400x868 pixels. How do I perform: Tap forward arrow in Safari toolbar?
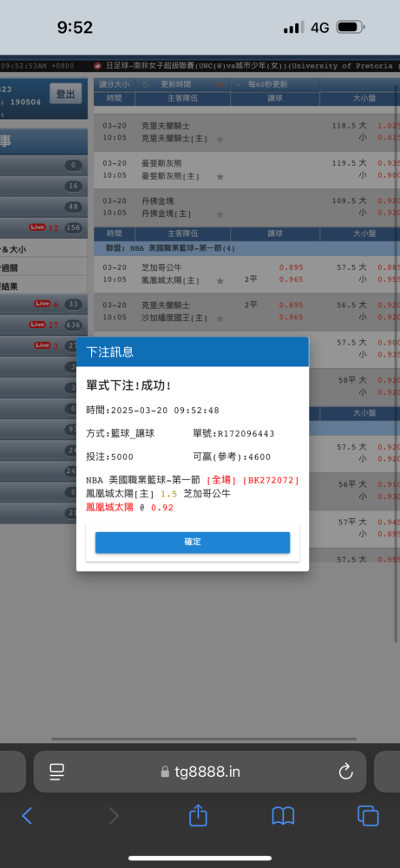[x=114, y=815]
